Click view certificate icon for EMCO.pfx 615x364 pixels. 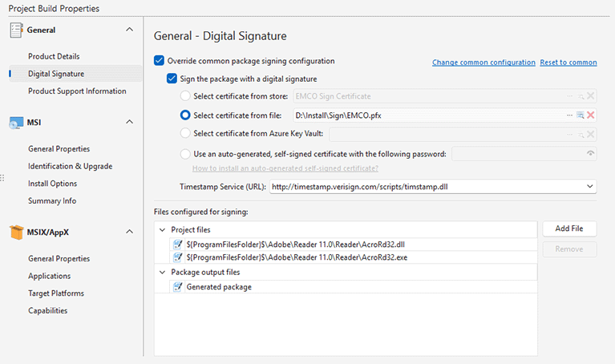click(x=580, y=115)
